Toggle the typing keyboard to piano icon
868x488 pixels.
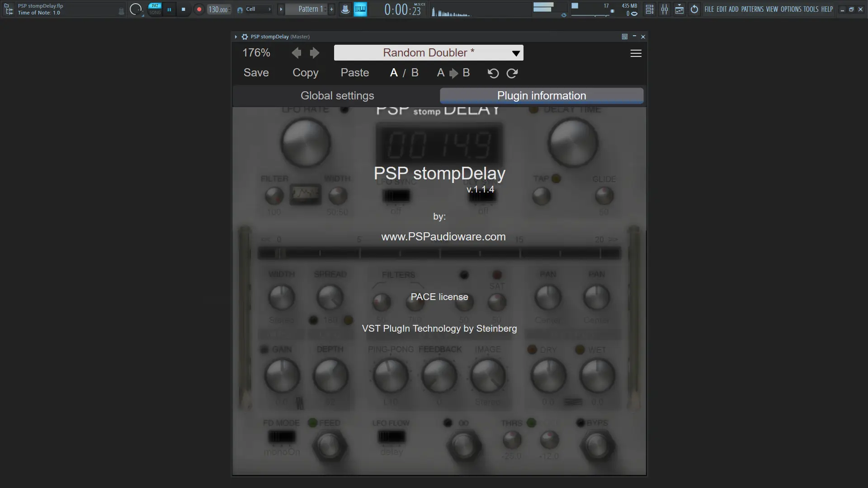point(360,9)
